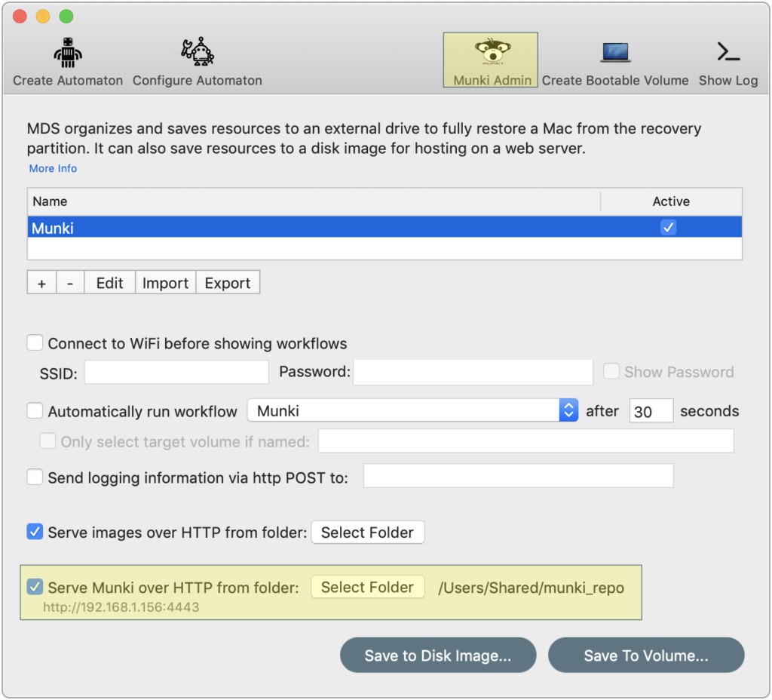Close the window with the red button
The height and width of the screenshot is (700, 772).
click(x=20, y=17)
